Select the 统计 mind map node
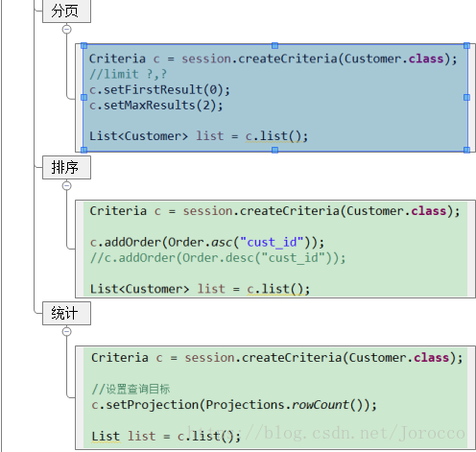The image size is (476, 452). click(66, 314)
